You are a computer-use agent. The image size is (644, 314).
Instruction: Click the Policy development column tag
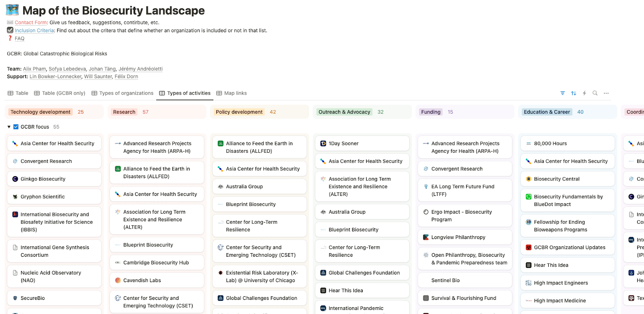239,112
